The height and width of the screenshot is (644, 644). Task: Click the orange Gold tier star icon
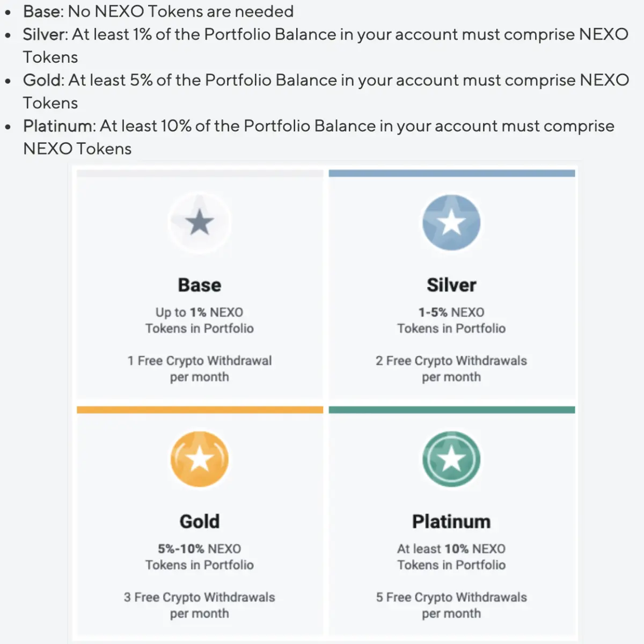tap(200, 459)
